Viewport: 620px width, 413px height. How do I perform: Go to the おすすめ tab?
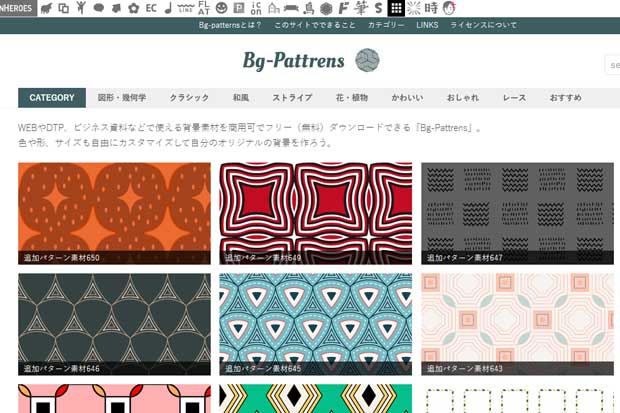[x=565, y=98]
